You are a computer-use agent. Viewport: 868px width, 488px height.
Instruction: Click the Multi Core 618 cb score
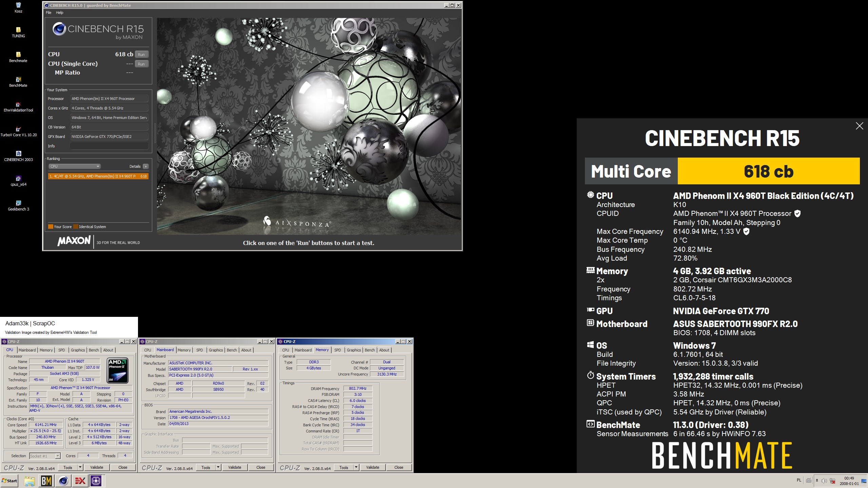(769, 171)
